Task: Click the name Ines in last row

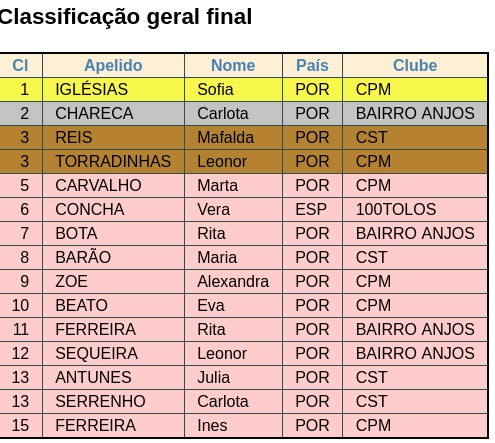Action: tap(212, 425)
